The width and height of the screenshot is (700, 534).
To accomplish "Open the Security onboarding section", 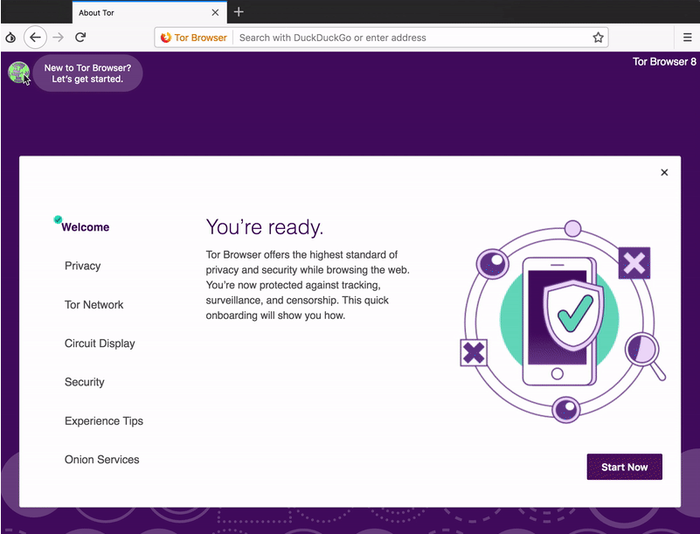I will pyautogui.click(x=84, y=382).
